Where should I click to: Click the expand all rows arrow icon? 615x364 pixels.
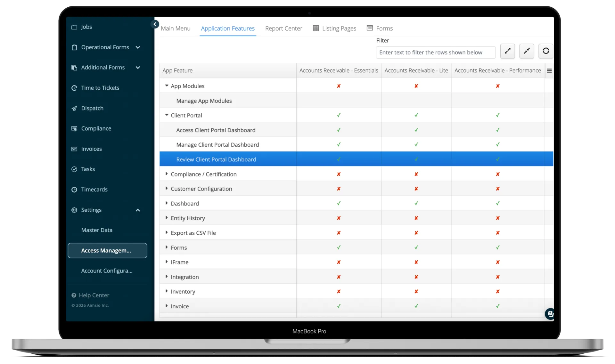pos(508,51)
